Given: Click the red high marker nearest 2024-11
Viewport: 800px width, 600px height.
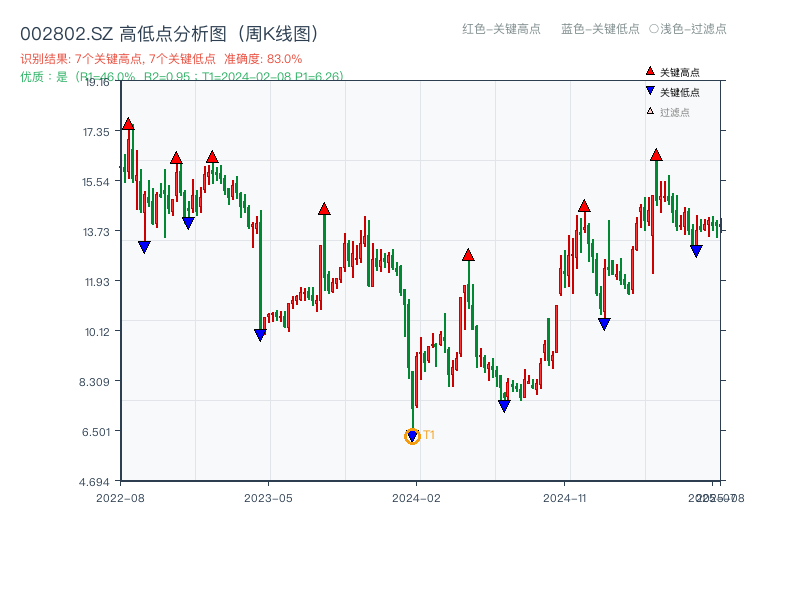Looking at the screenshot, I should coord(584,206).
